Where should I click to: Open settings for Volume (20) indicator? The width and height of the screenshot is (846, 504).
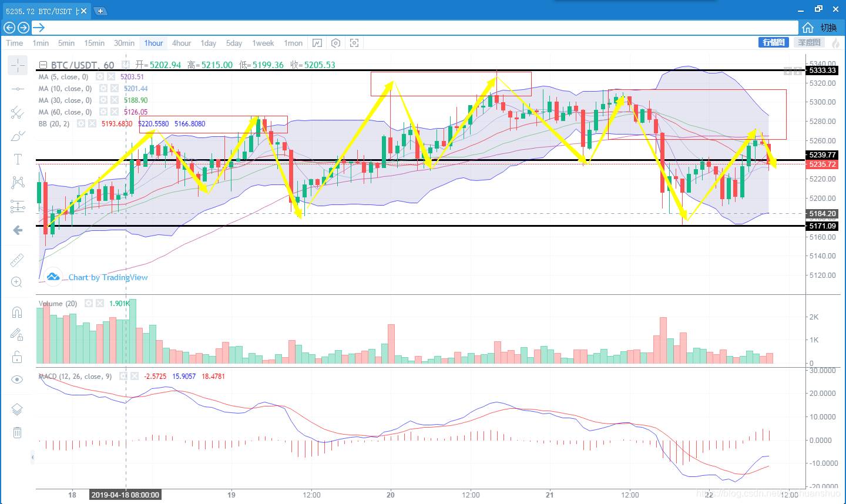[x=89, y=304]
